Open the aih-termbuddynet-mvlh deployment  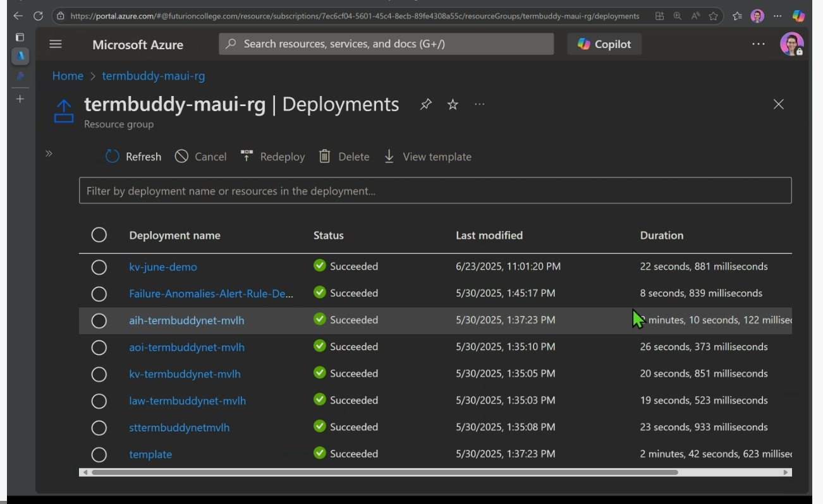click(186, 321)
